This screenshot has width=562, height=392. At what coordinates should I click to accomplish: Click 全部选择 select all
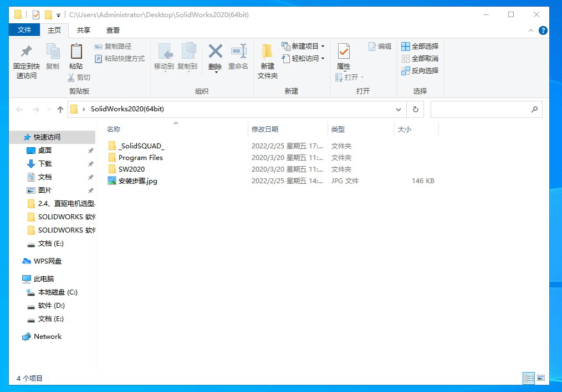point(420,47)
